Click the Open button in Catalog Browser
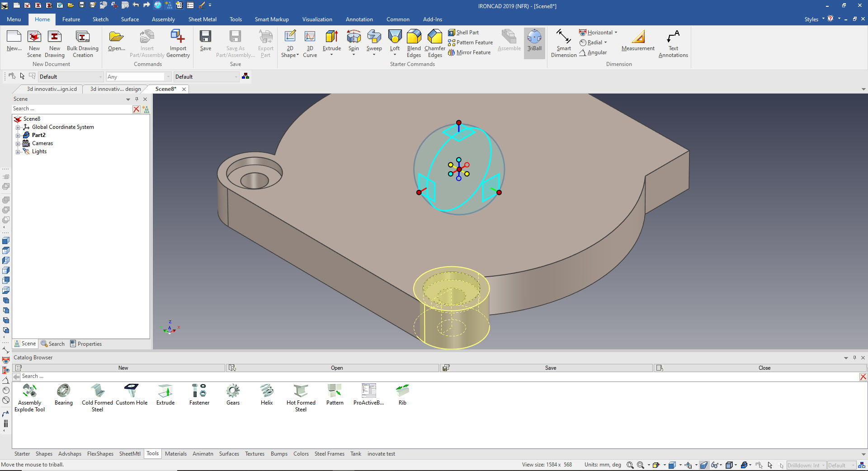The width and height of the screenshot is (868, 471). point(336,368)
